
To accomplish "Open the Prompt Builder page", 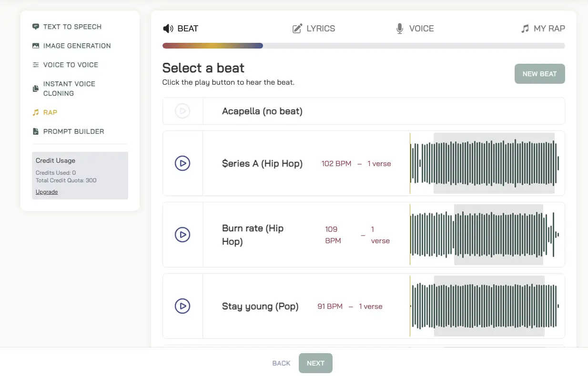I will coord(73,131).
